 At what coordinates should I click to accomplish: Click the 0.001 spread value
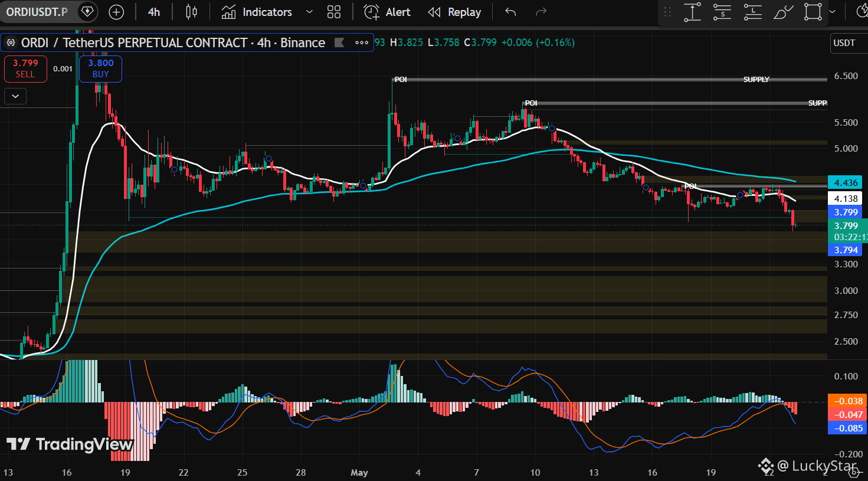point(63,69)
